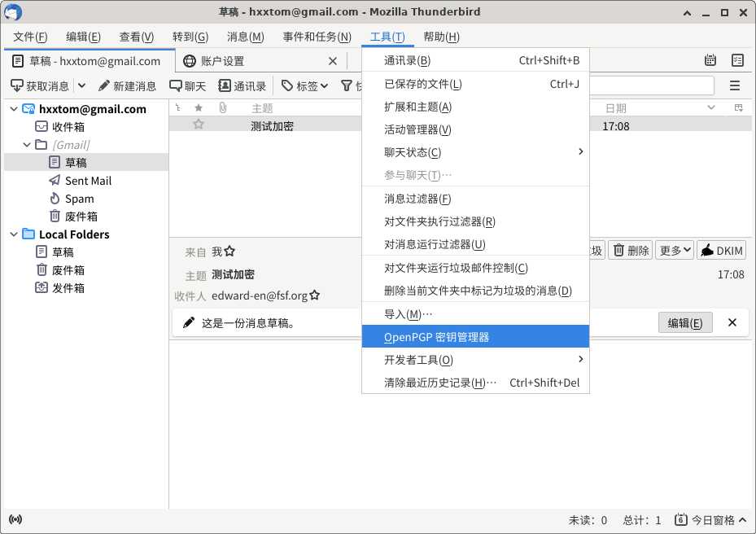The height and width of the screenshot is (534, 756).
Task: Expand the 开发者工具(O) submenu
Action: (x=475, y=359)
